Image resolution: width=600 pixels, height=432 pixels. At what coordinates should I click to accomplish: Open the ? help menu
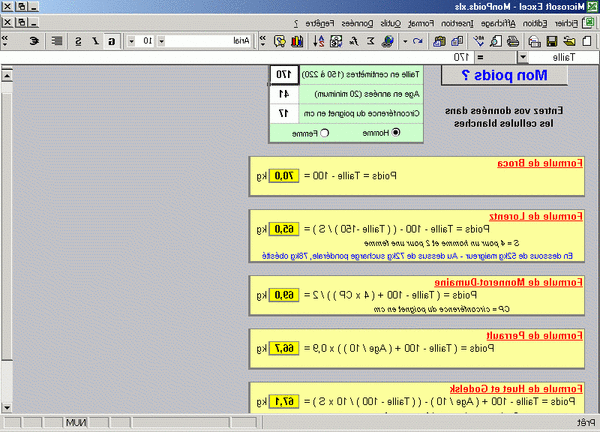tap(296, 23)
